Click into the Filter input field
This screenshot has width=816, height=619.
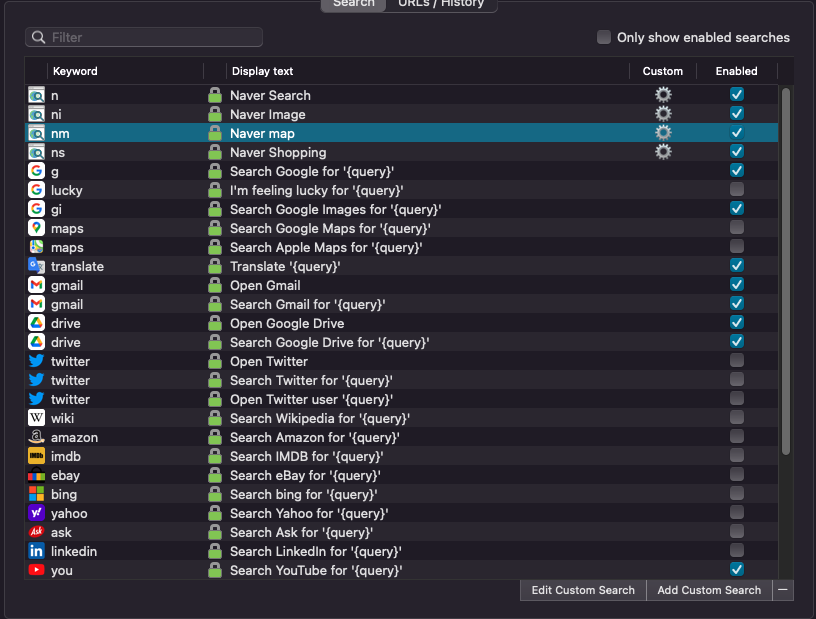pyautogui.click(x=144, y=37)
